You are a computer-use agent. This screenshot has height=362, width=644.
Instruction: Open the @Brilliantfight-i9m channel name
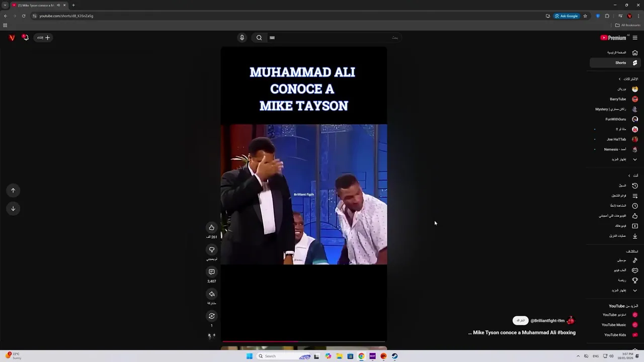pyautogui.click(x=547, y=321)
